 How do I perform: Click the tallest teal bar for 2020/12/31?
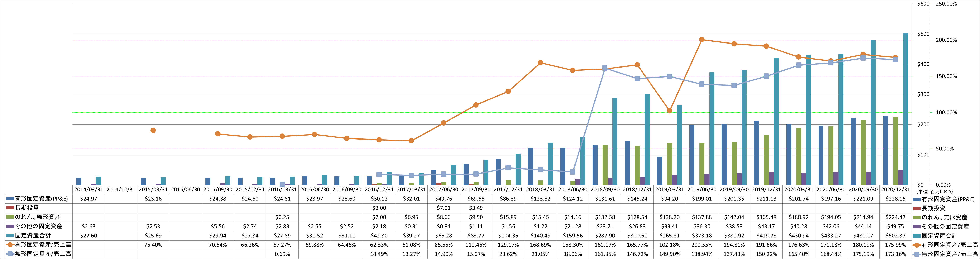[905, 109]
